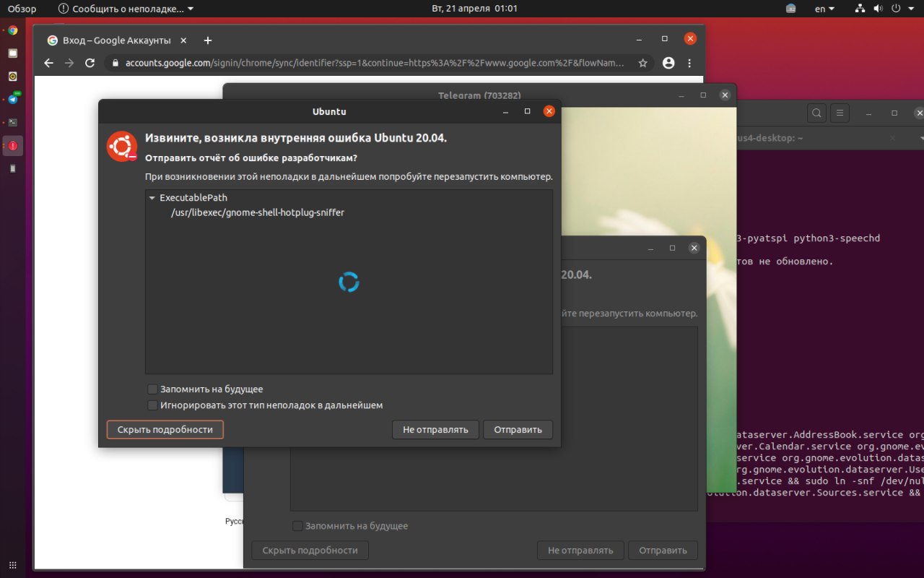924x578 pixels.
Task: Launch Rhythmbox from the dock
Action: (12, 76)
